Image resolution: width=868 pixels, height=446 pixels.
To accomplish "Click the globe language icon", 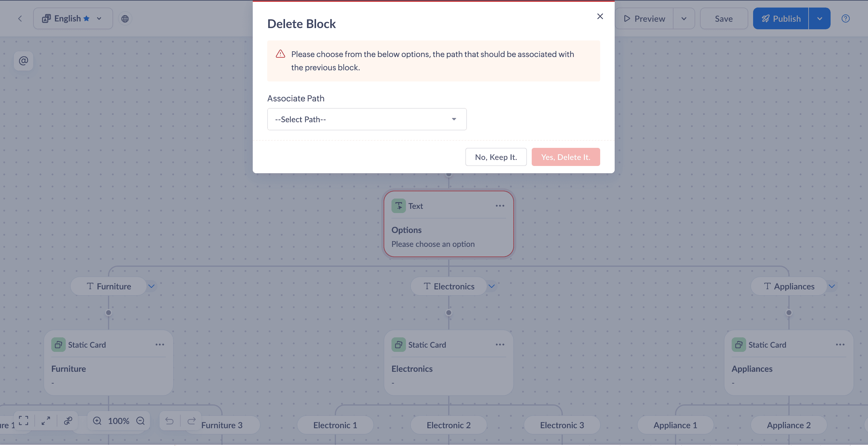I will tap(125, 18).
